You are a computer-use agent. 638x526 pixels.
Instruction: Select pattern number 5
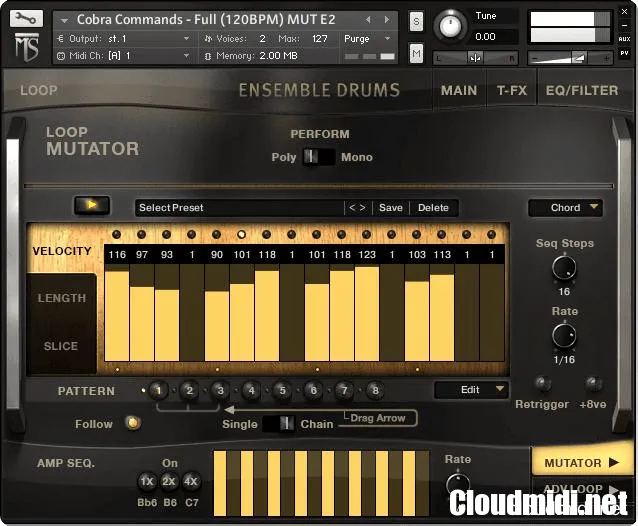tap(282, 391)
